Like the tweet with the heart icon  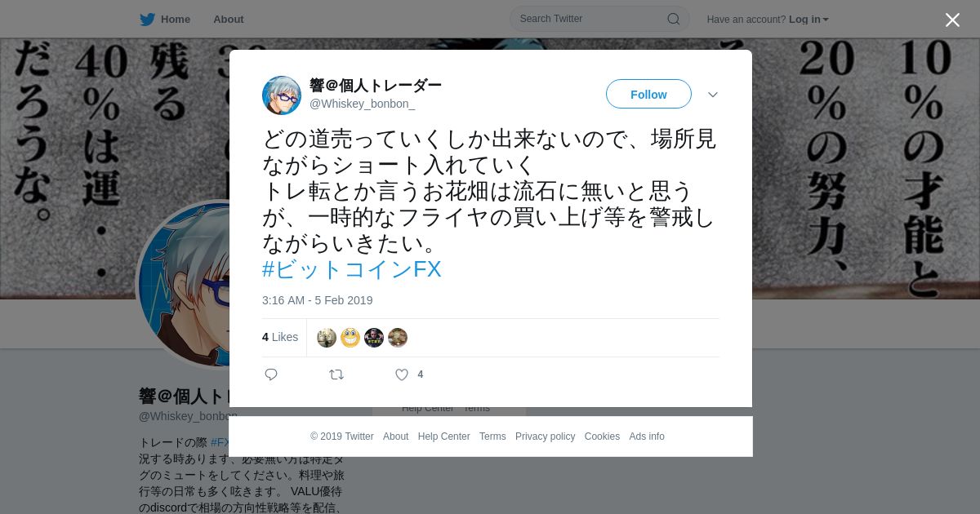[x=402, y=374]
